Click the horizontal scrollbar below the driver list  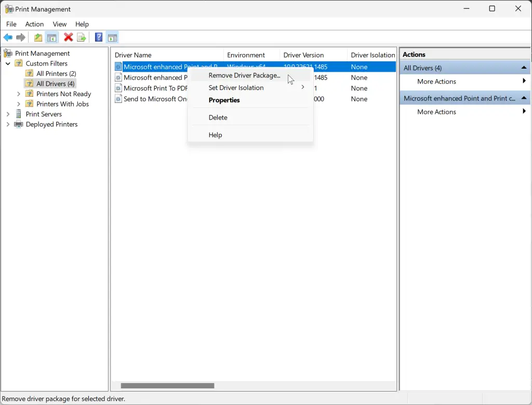tap(166, 386)
